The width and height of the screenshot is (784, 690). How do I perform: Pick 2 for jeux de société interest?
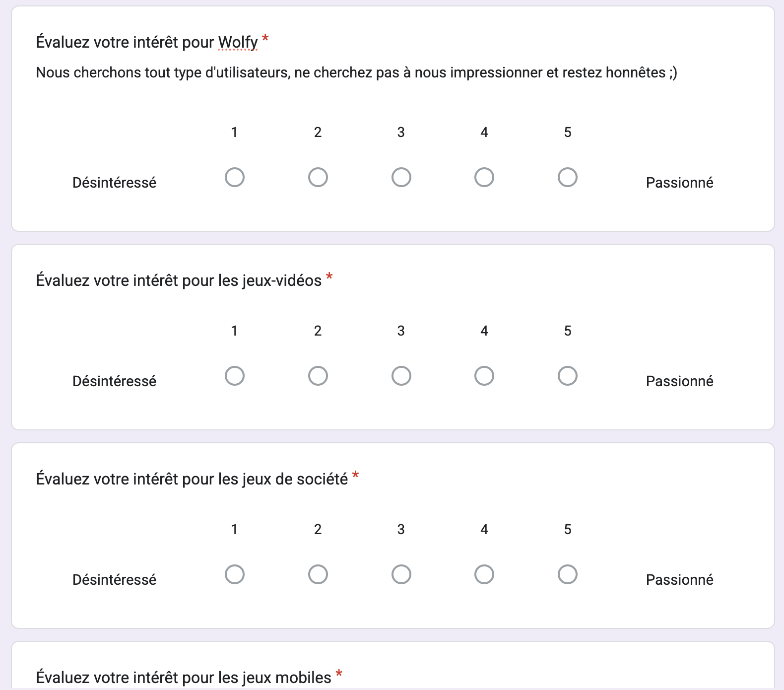pos(318,574)
